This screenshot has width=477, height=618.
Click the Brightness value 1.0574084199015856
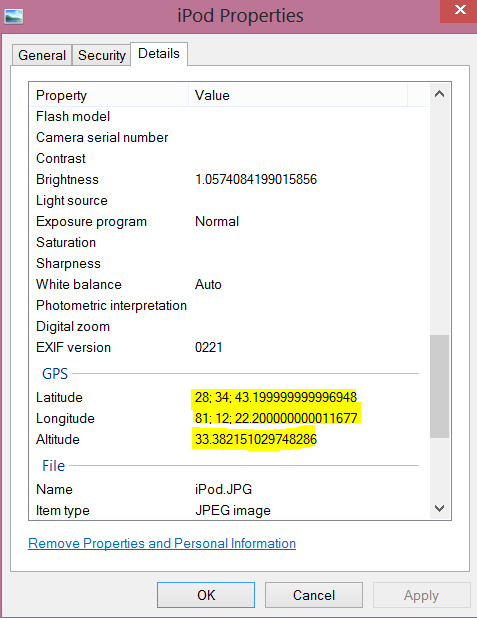[256, 179]
